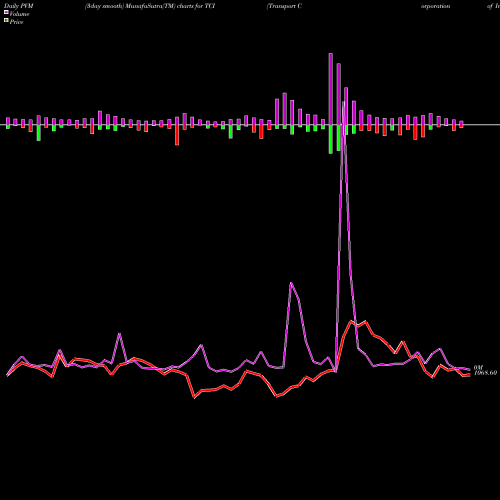Click the '(3day smooth)' text
The width and height of the screenshot is (500, 500).
(x=105, y=6)
